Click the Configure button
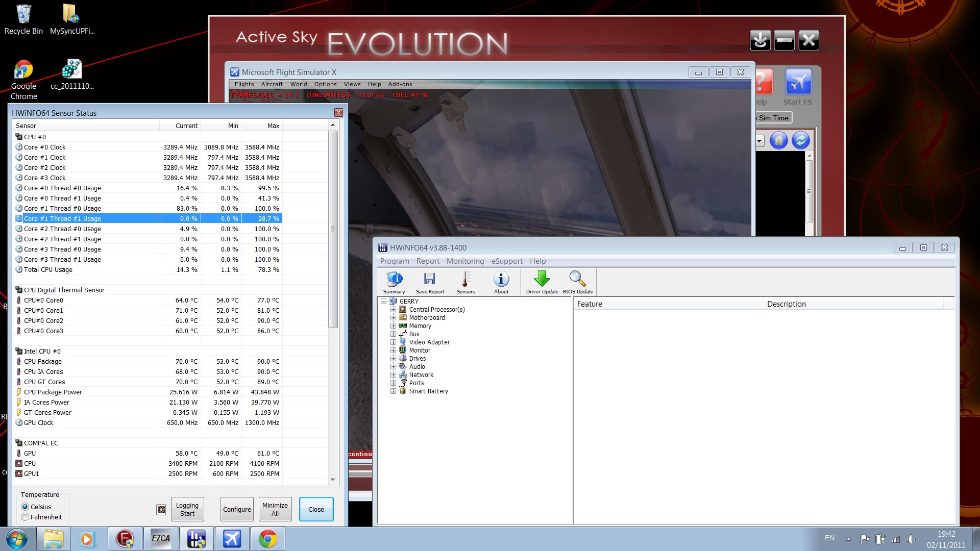The image size is (980, 551). coord(237,509)
